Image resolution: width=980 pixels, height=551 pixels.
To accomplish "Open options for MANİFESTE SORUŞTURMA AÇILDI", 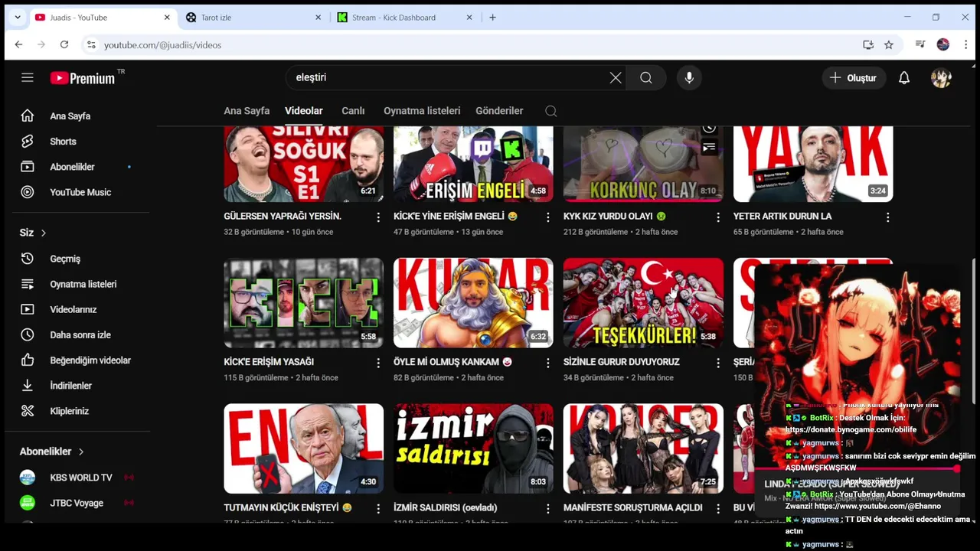I will [x=718, y=508].
